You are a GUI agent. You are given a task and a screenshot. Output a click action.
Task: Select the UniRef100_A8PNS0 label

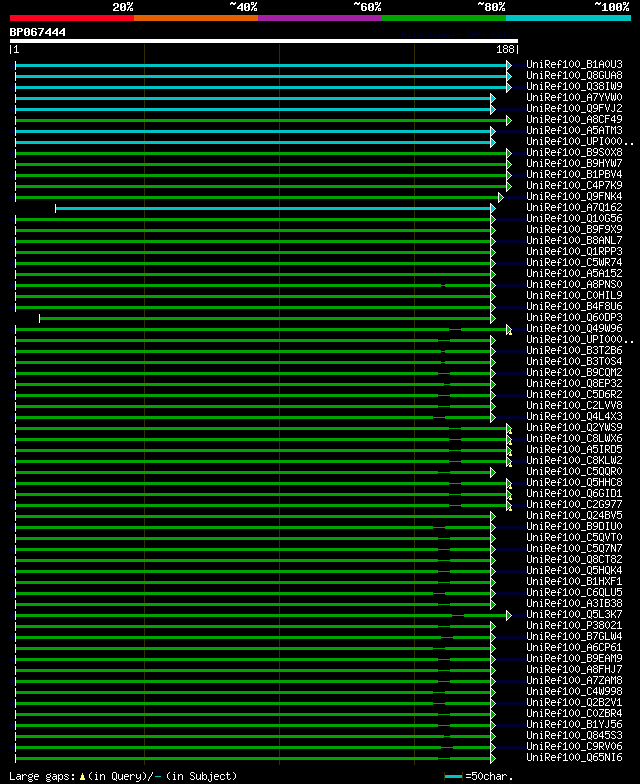coord(574,284)
